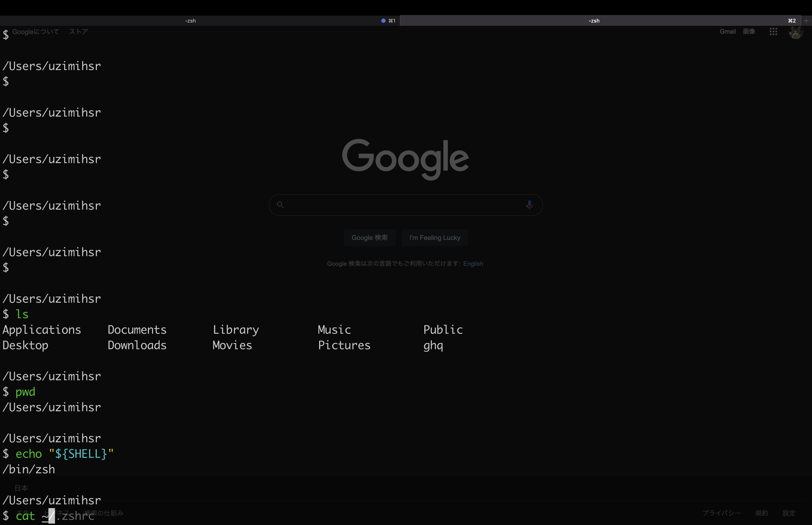Focus the Google search input field

click(x=406, y=205)
